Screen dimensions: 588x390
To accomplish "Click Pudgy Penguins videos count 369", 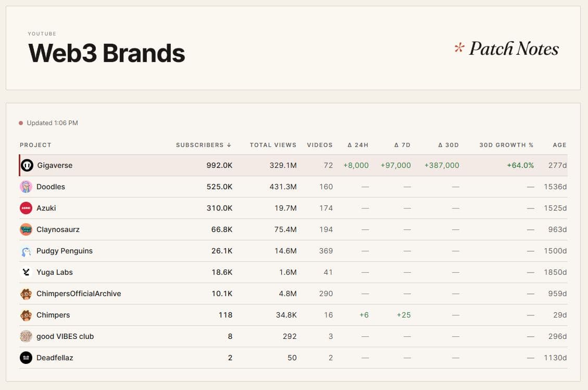I will [326, 251].
